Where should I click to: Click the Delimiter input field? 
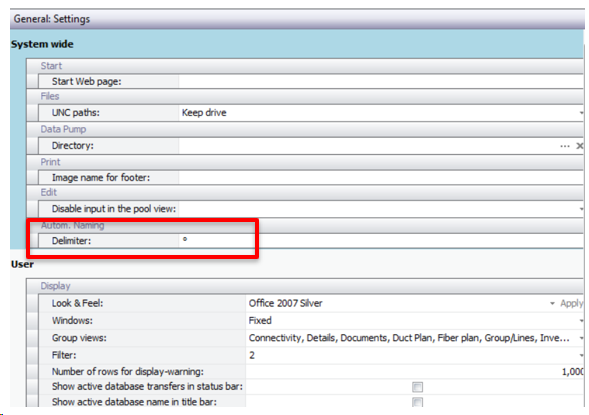click(381, 240)
